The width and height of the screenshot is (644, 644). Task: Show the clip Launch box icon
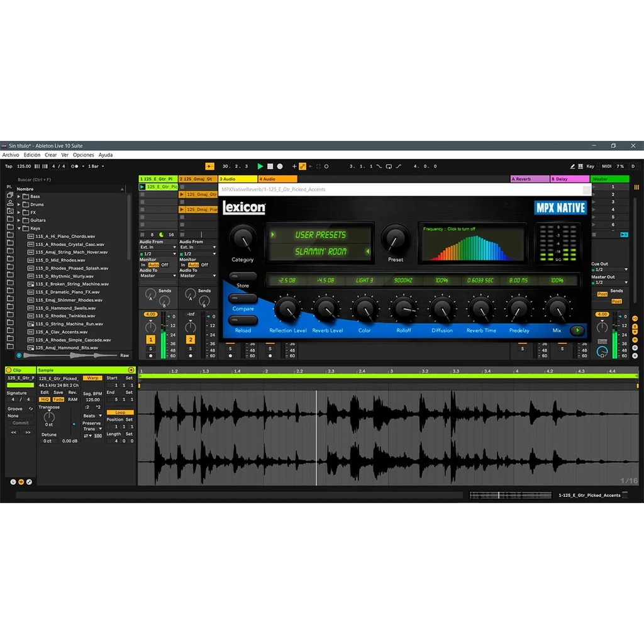tap(13, 482)
